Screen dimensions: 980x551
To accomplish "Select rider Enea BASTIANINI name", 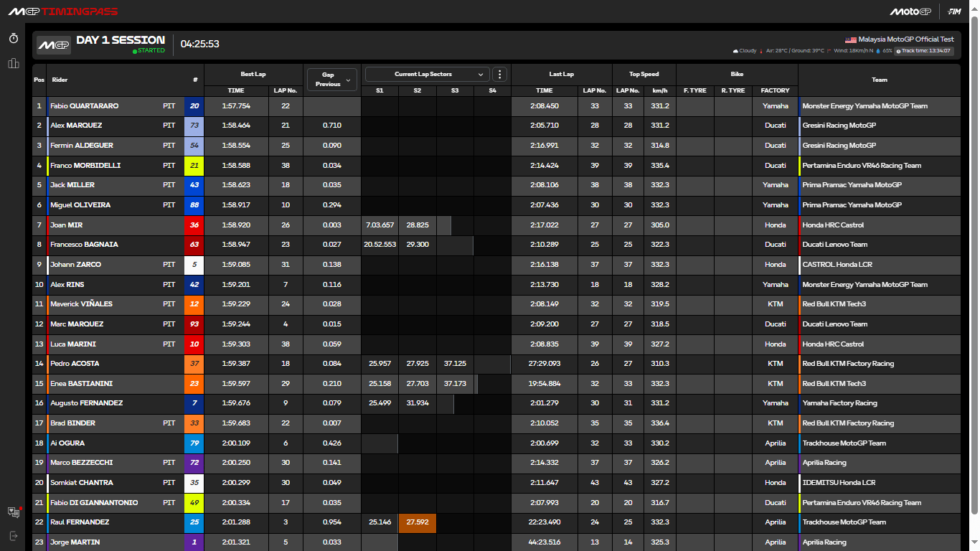I will coord(81,384).
